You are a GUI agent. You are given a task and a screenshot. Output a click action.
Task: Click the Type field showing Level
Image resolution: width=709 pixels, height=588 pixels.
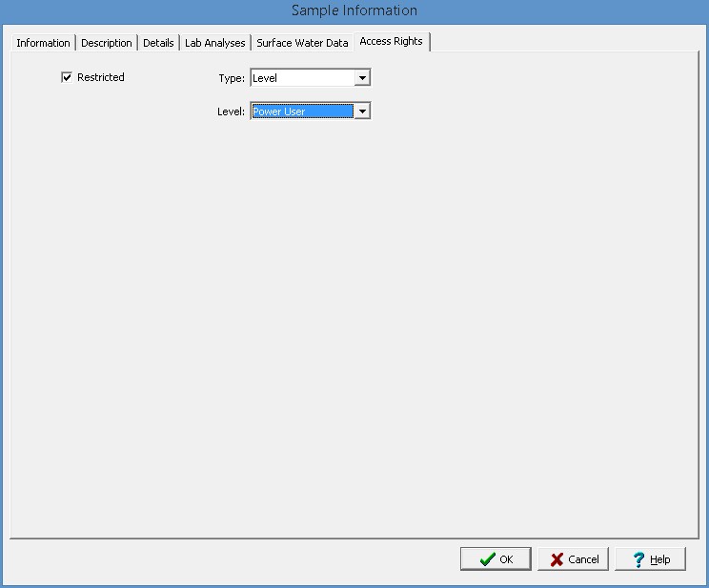click(301, 78)
